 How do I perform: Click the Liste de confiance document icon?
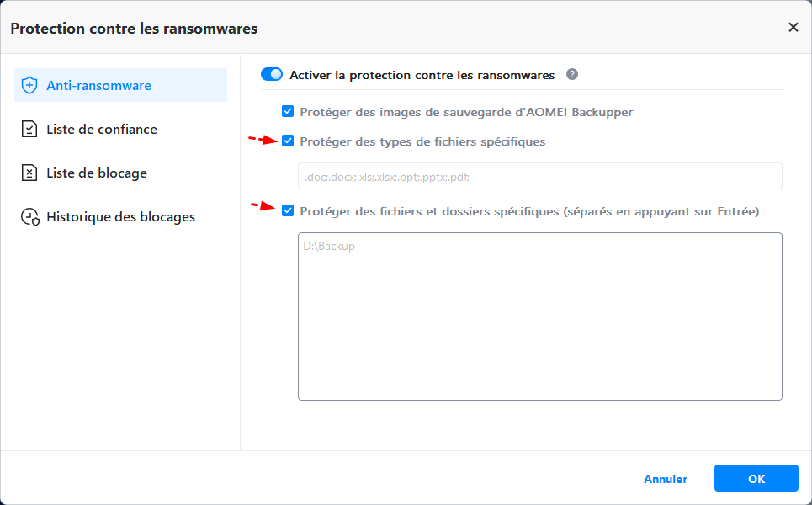point(29,130)
